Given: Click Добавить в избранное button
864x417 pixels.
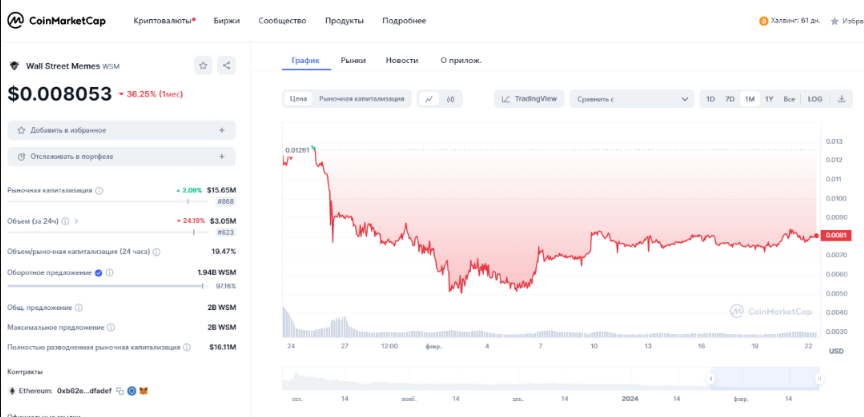Looking at the screenshot, I should (122, 131).
